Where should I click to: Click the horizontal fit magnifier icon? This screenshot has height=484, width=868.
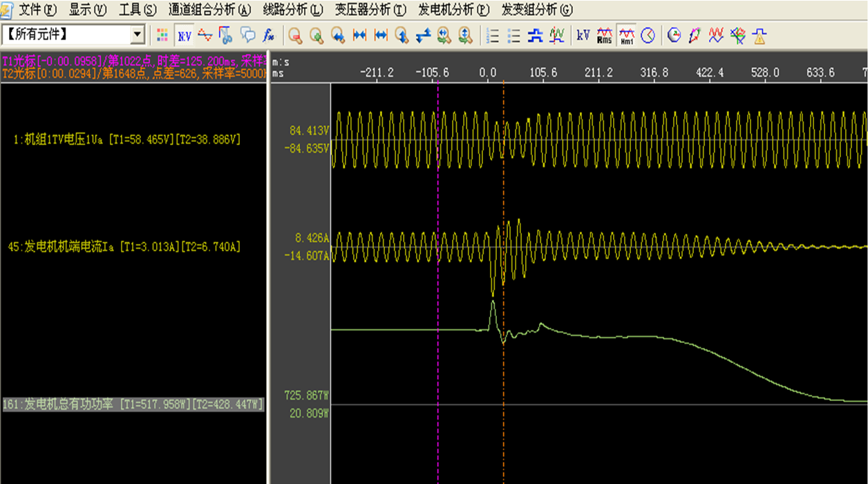pyautogui.click(x=444, y=35)
